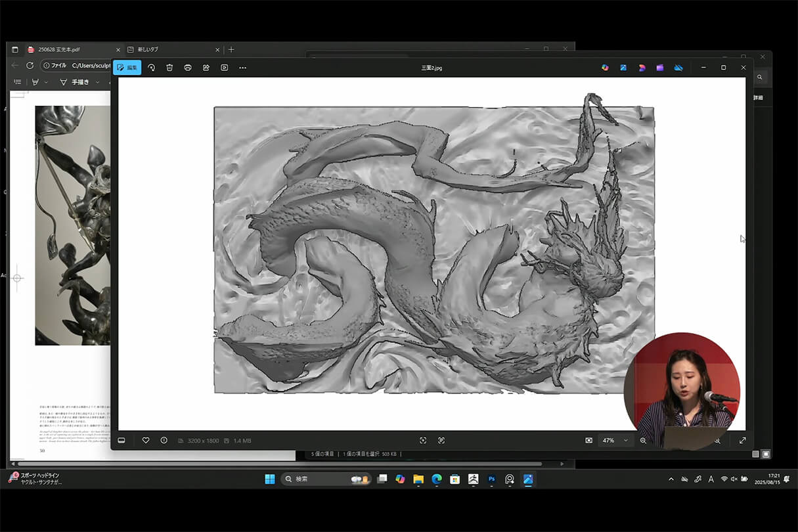Toggle large thumbnail view in File Explorer
The image size is (798, 532).
click(766, 454)
